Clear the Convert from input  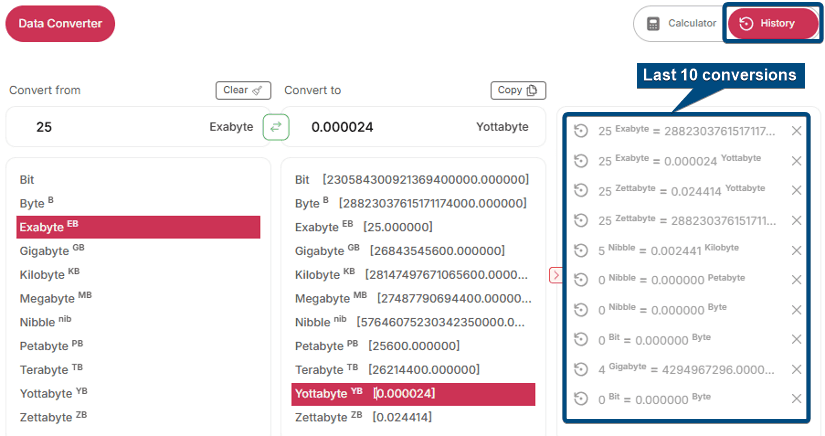tap(243, 90)
